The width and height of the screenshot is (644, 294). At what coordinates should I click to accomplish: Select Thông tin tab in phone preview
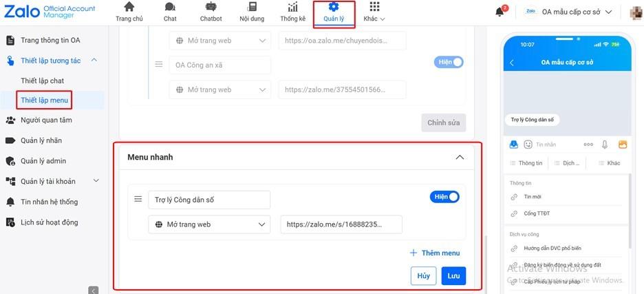coord(526,163)
